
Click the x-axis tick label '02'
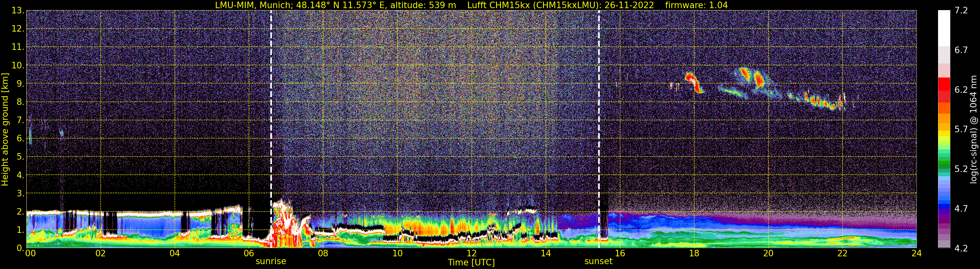pyautogui.click(x=100, y=254)
